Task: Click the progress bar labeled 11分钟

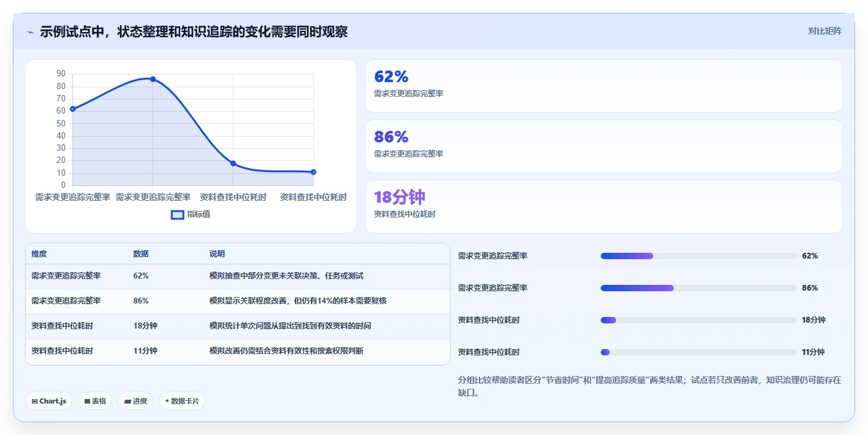Action: [x=699, y=352]
